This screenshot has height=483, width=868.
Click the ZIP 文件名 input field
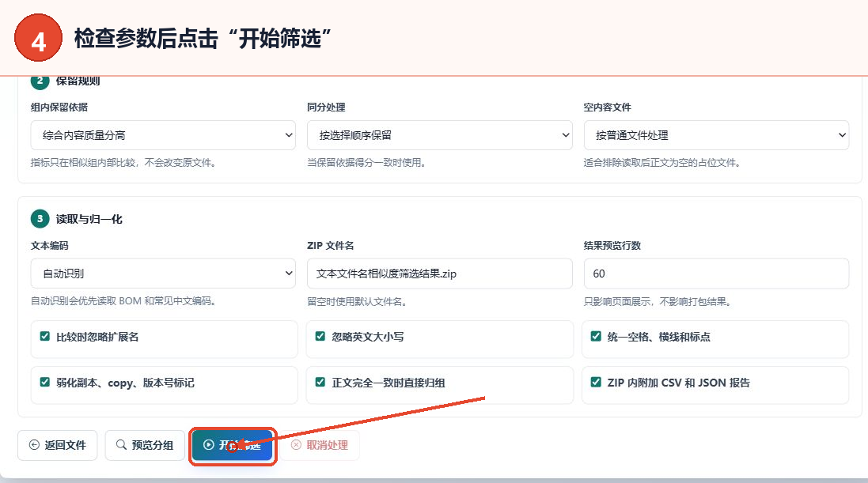click(439, 274)
